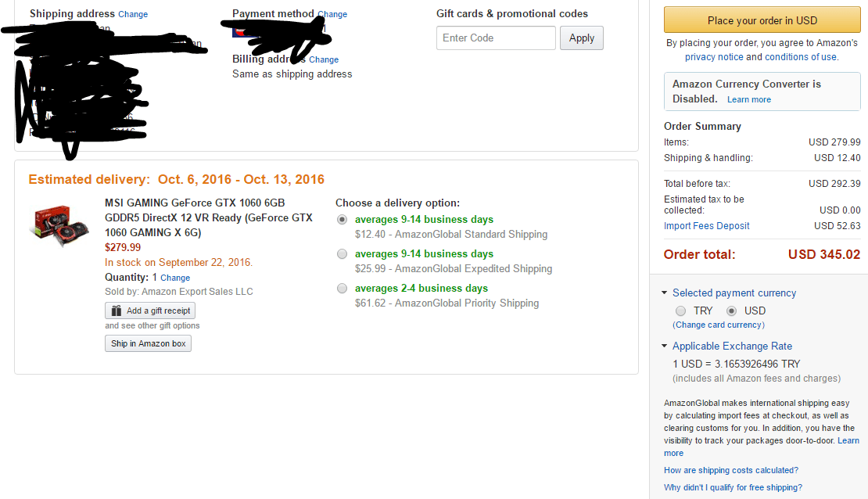The width and height of the screenshot is (868, 499).
Task: Change the item quantity
Action: pos(175,278)
